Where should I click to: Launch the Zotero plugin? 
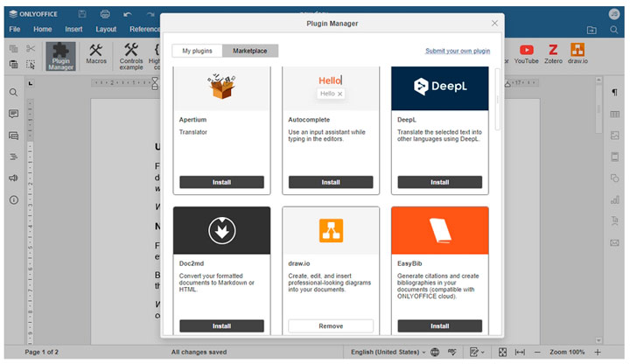point(553,54)
